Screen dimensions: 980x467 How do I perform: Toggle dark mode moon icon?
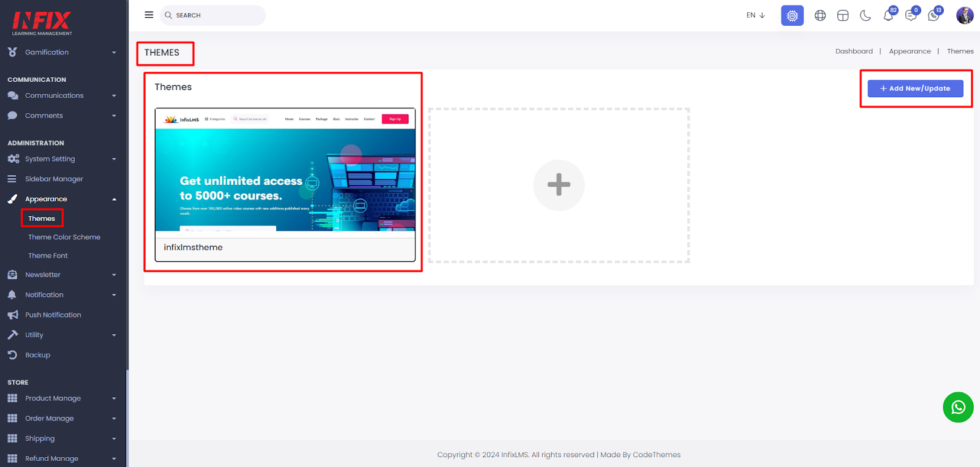tap(865, 15)
